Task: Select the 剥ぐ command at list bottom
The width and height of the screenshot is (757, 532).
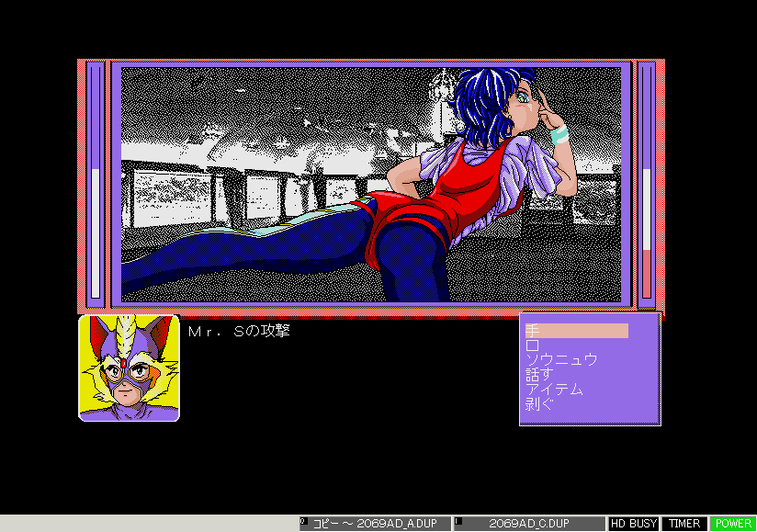Action: click(539, 404)
